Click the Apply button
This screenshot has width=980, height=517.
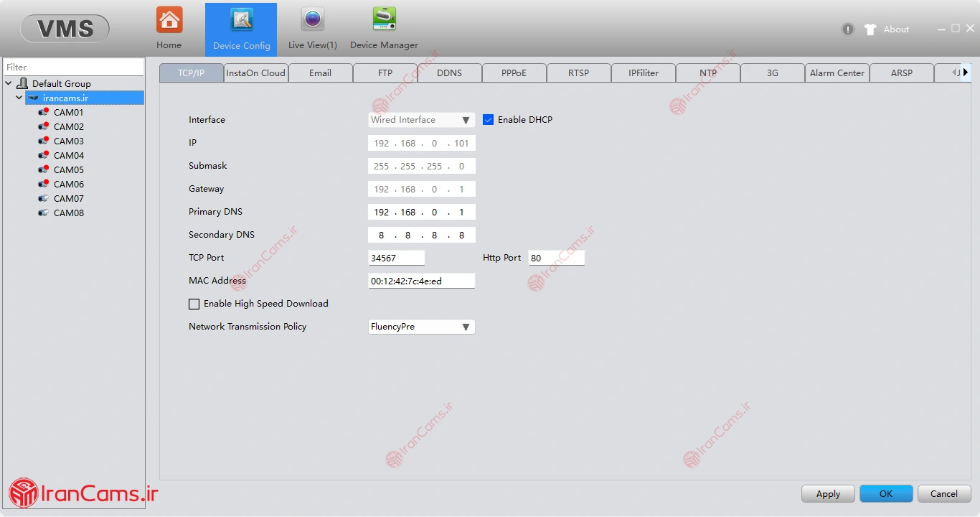tap(828, 493)
